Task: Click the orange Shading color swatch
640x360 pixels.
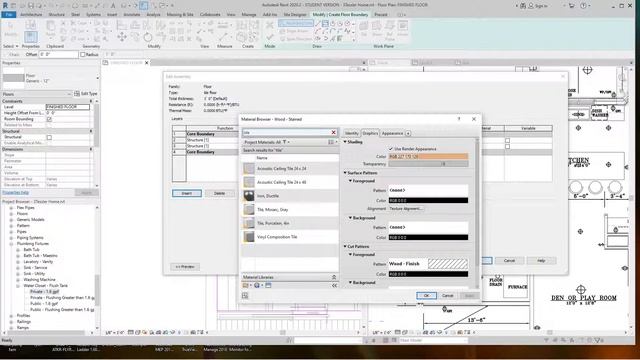Action: tap(428, 156)
